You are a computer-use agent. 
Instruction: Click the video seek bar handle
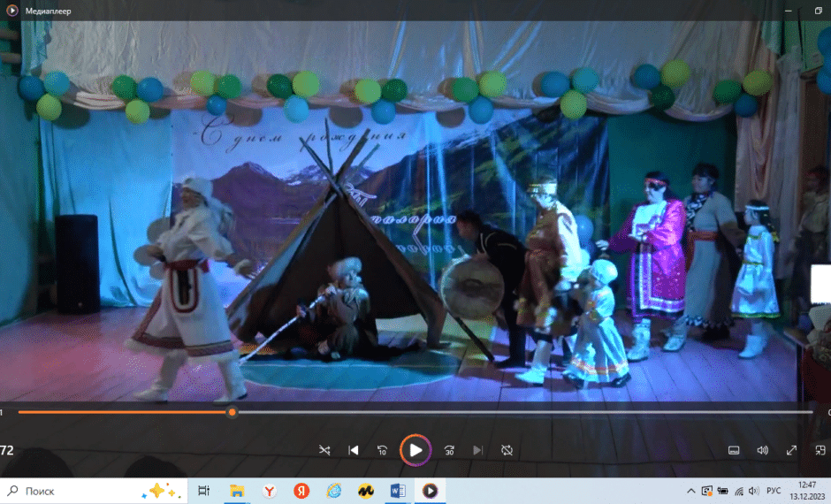[x=232, y=412]
